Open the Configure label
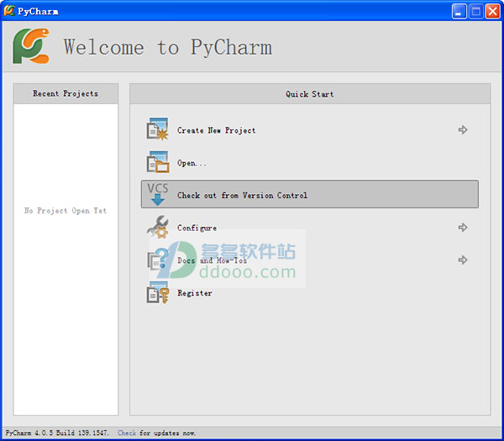The image size is (504, 441). (x=197, y=228)
